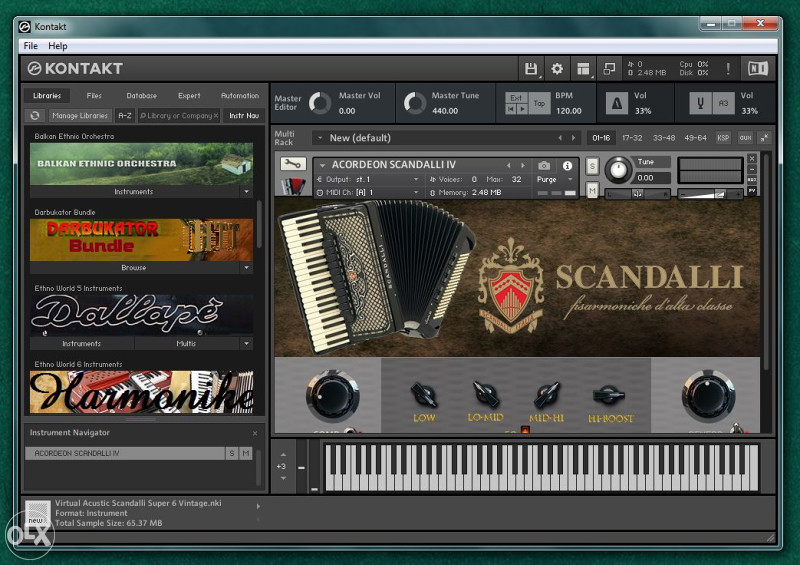Click Browse under Darbukator Bundle
The image size is (800, 565).
tap(134, 267)
